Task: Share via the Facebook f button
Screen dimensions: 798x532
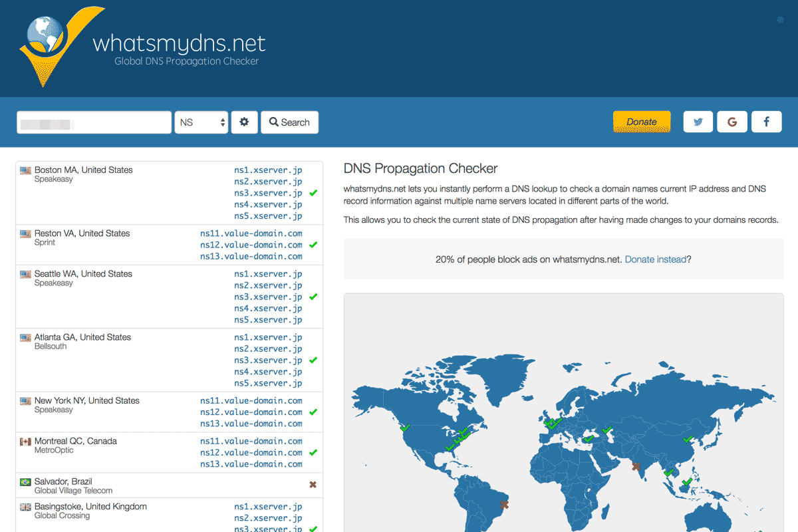Action: point(767,122)
